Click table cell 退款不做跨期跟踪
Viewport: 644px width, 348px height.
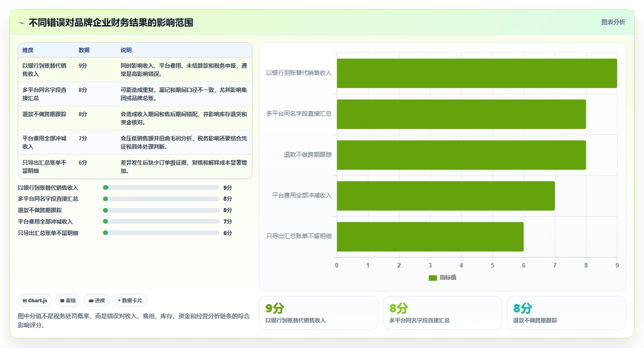coord(44,114)
